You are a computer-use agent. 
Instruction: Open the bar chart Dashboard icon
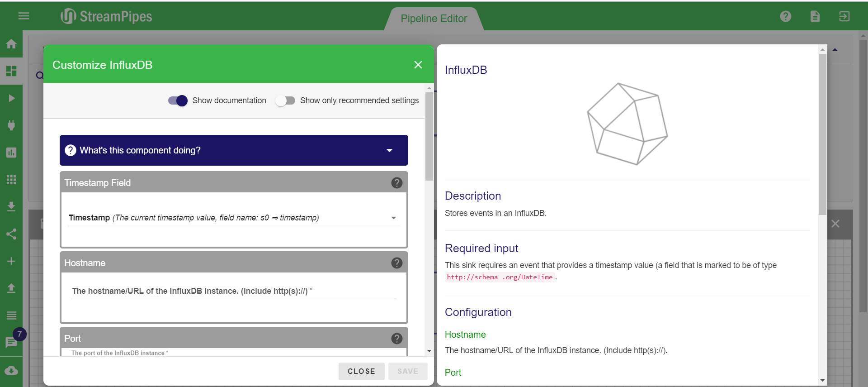(x=11, y=153)
